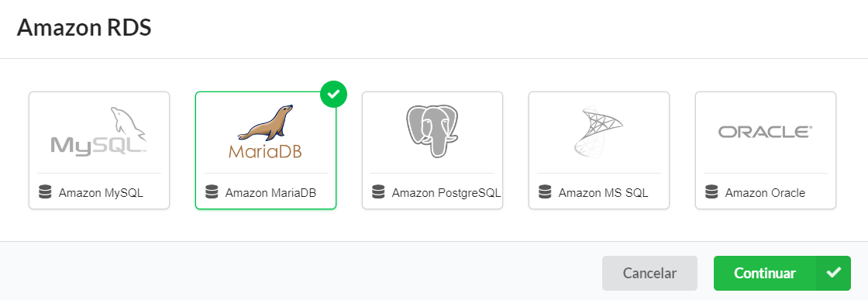Select the MySQL dolphin logo

coord(98,132)
